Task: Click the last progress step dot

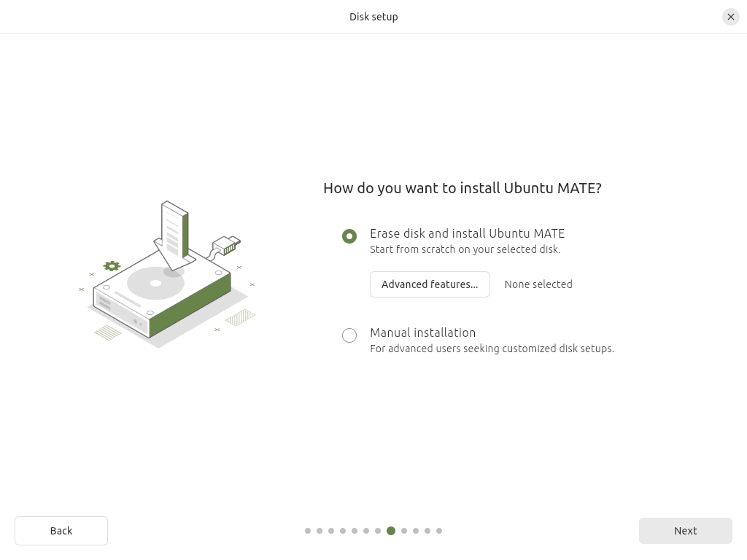Action: pos(439,531)
